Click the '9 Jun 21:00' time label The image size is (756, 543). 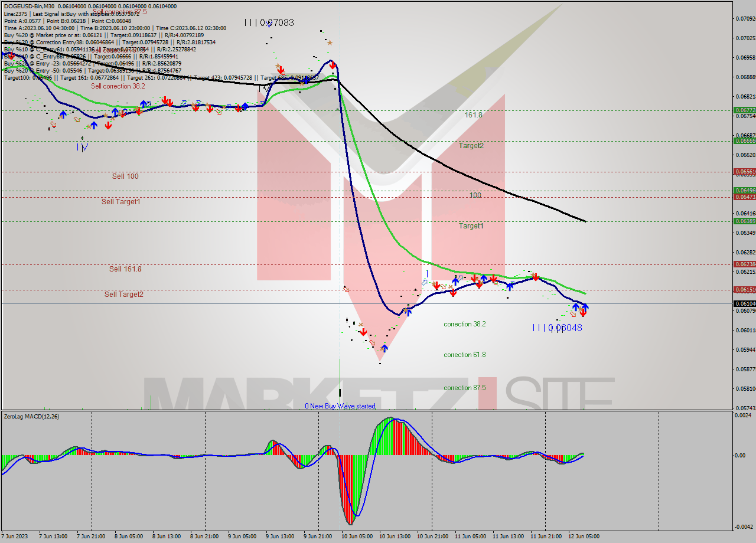tap(317, 537)
